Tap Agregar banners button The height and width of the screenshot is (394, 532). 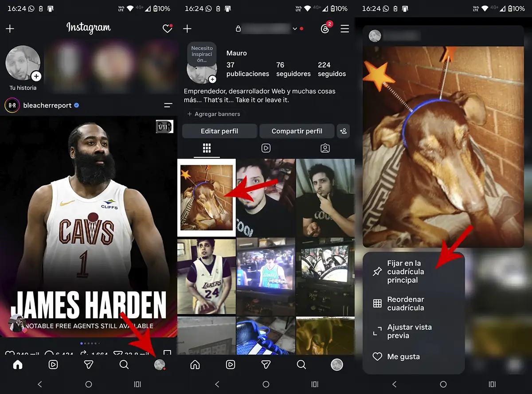coord(214,114)
